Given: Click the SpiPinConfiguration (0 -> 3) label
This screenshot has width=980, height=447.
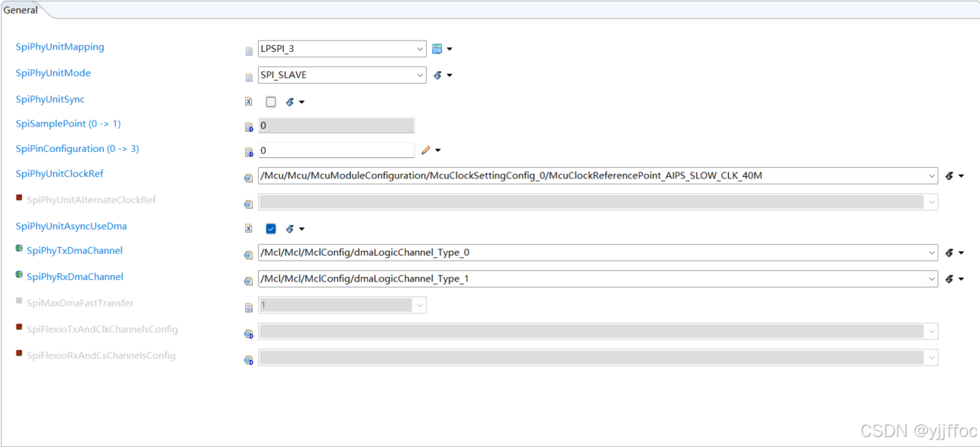Looking at the screenshot, I should click(78, 149).
